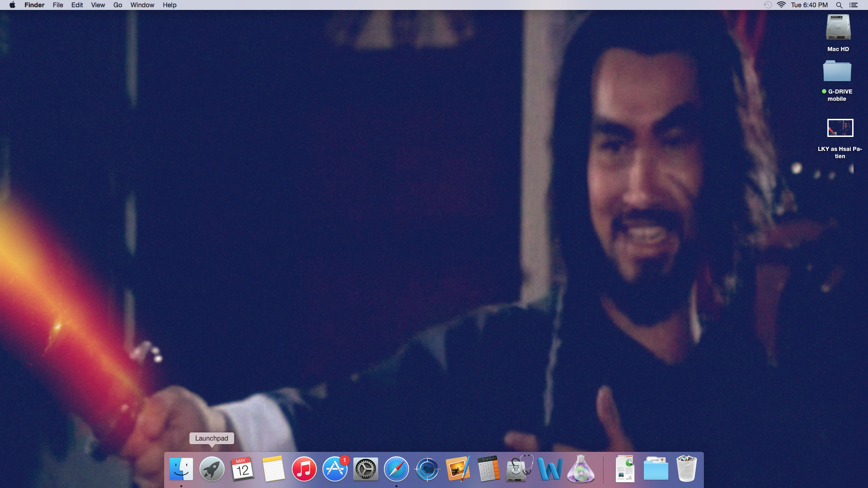Open the Go menu
868x488 pixels.
[118, 5]
